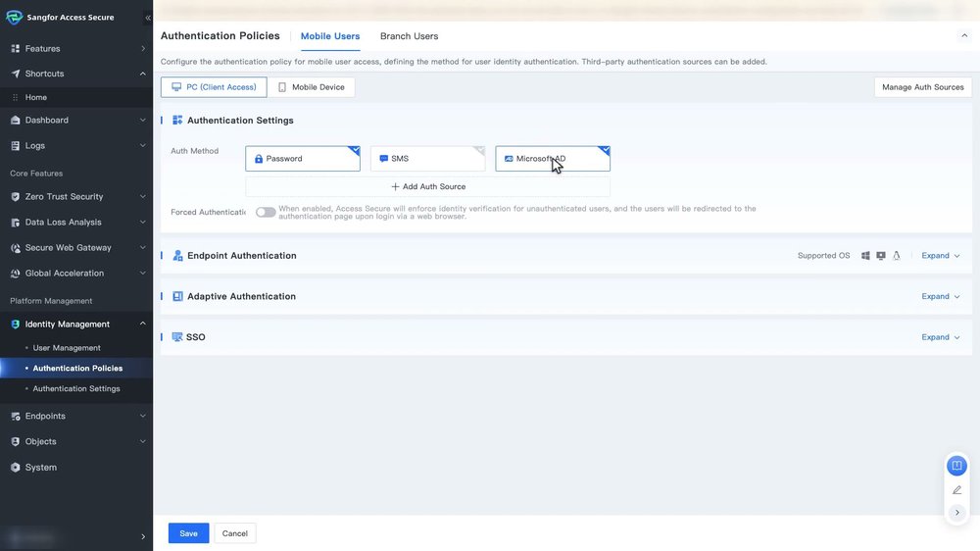The height and width of the screenshot is (551, 980).
Task: Click the 'Auth Method' label
Action: click(x=194, y=151)
